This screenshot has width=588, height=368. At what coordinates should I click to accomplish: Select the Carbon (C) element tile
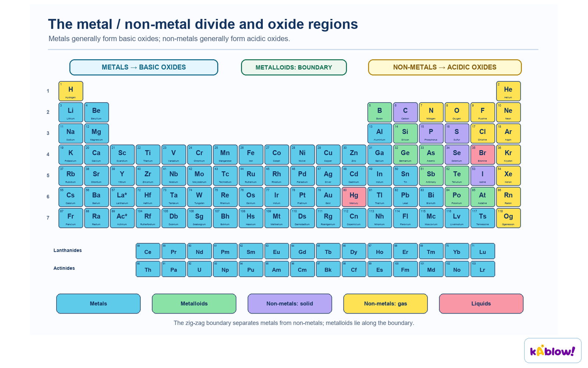pos(405,112)
